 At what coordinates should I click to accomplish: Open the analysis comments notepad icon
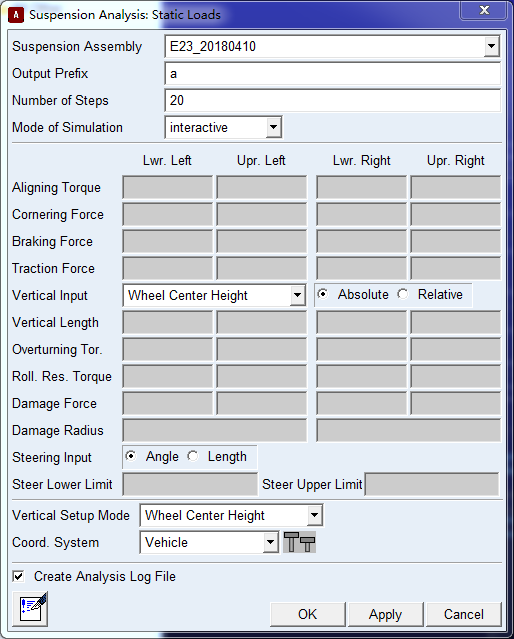click(x=30, y=609)
